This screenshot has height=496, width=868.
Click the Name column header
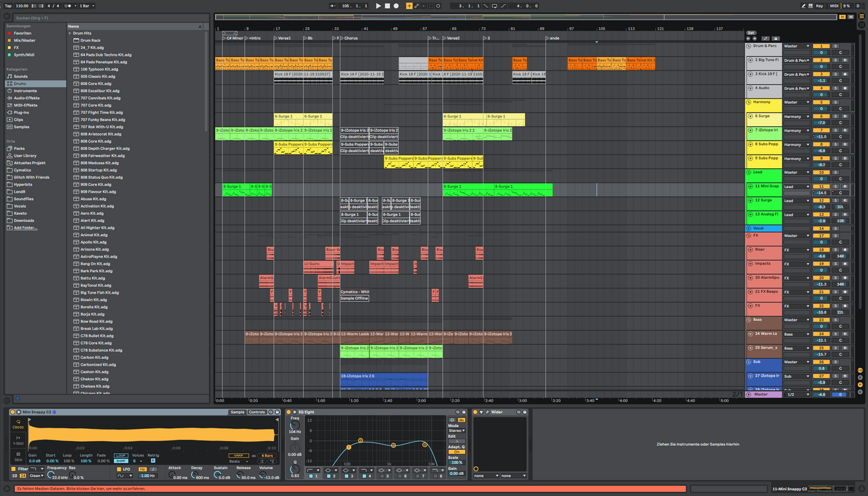pos(134,26)
